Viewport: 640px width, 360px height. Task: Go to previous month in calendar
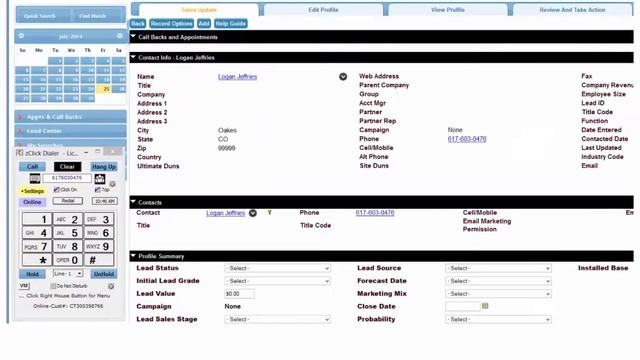[x=21, y=36]
